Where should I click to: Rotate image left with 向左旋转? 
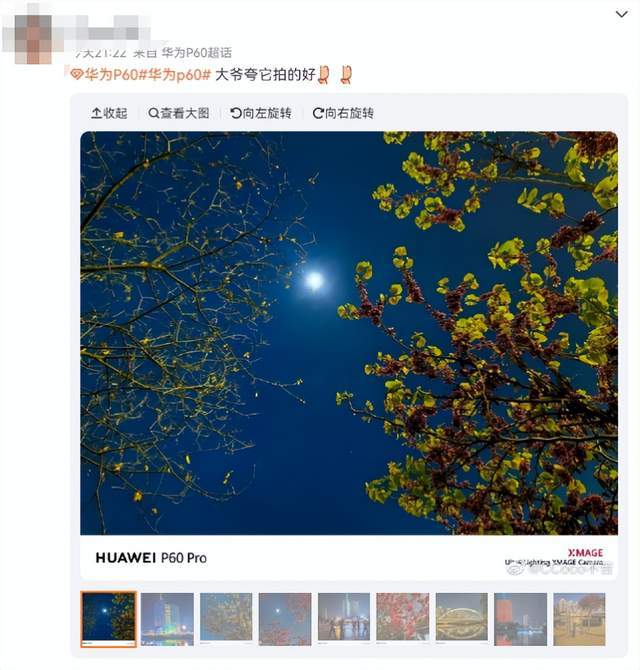point(261,113)
